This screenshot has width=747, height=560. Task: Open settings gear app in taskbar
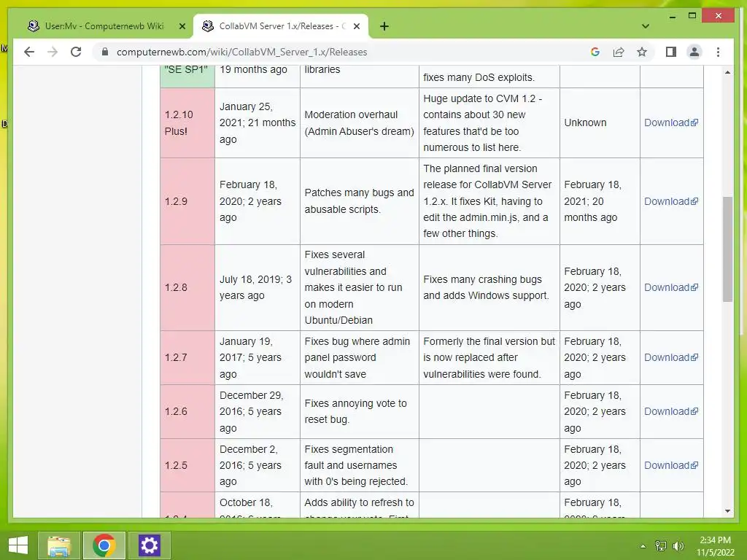pyautogui.click(x=149, y=545)
